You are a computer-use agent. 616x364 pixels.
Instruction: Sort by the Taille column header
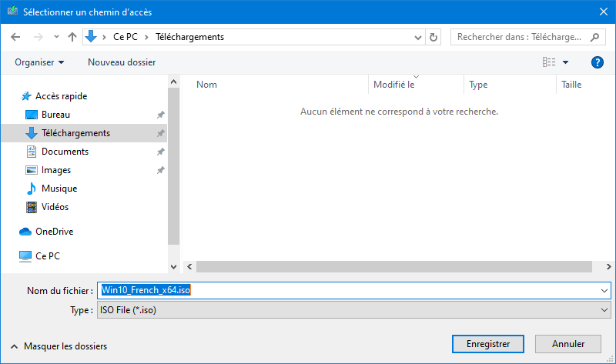571,85
